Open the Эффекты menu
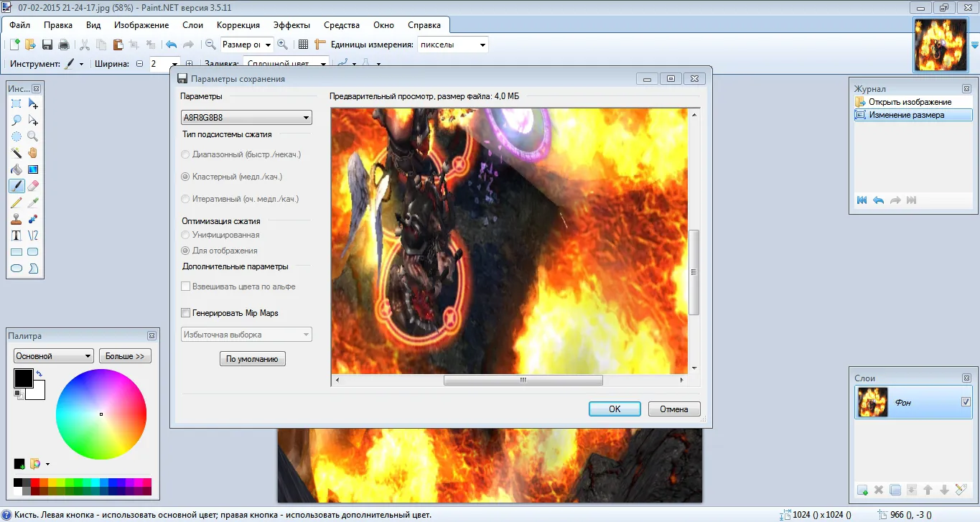 (291, 25)
